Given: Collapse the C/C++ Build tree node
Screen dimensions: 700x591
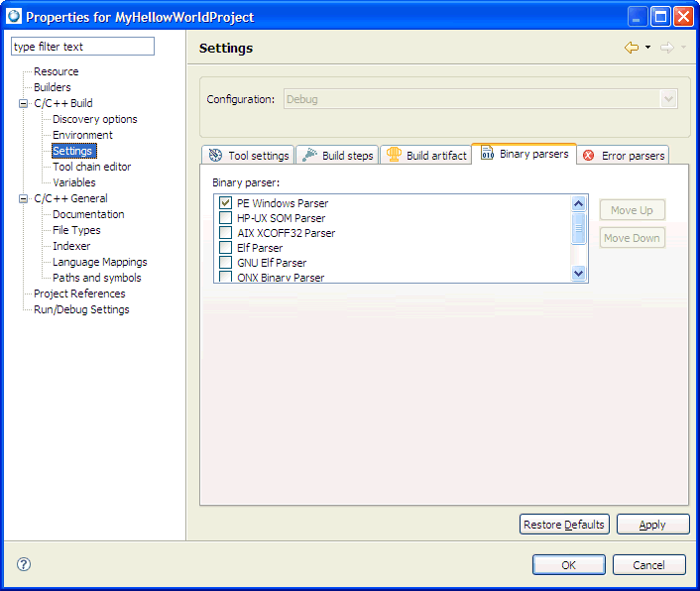Looking at the screenshot, I should click(x=23, y=103).
